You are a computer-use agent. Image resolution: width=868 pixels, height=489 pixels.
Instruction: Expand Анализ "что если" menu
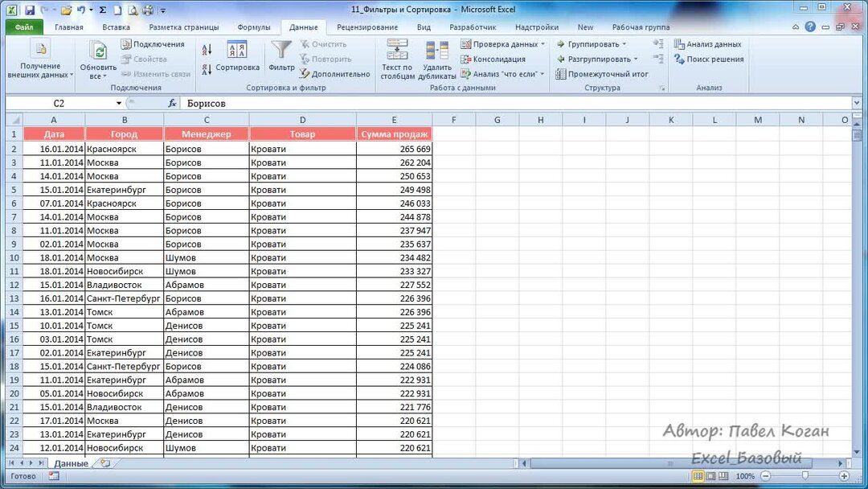(x=503, y=74)
